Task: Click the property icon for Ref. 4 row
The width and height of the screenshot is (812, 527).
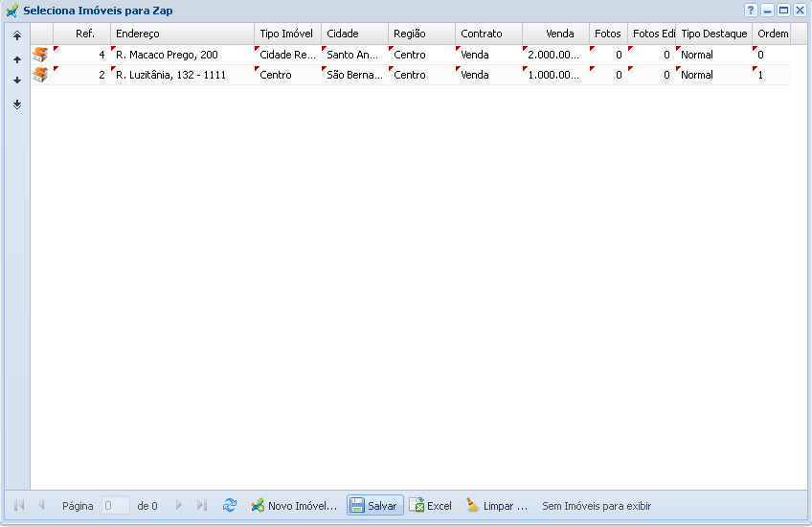Action: 40,55
